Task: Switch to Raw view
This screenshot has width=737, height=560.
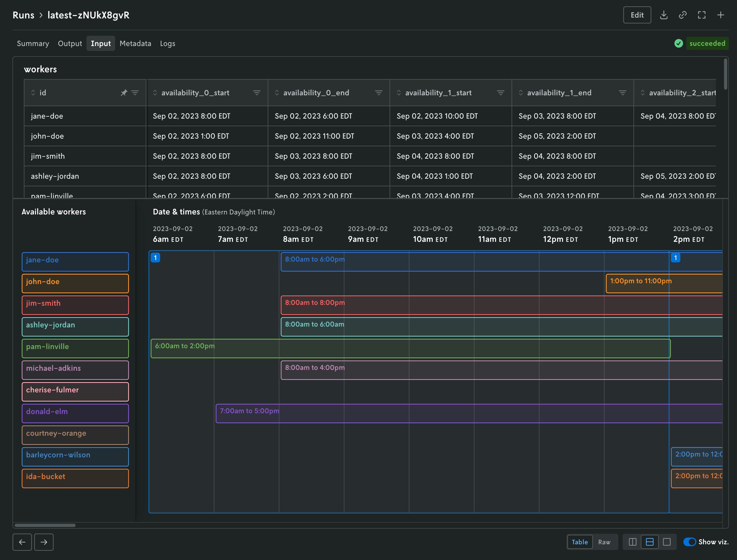Action: (604, 542)
